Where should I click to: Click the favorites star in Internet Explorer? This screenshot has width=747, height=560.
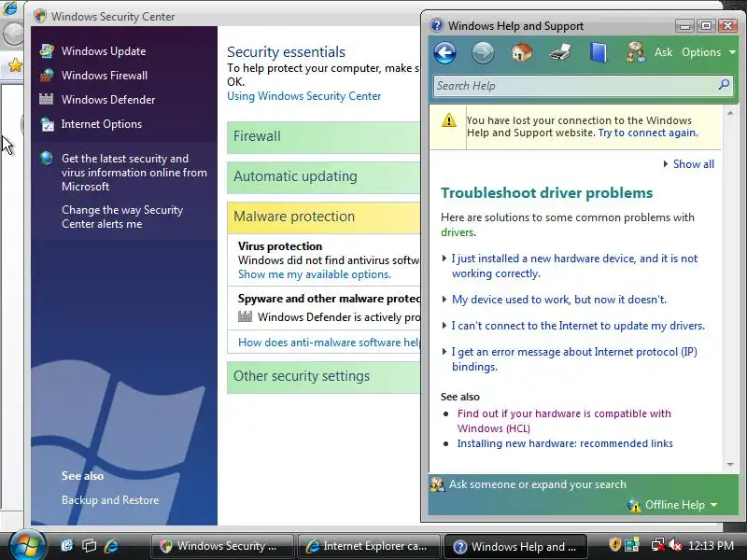pos(15,64)
